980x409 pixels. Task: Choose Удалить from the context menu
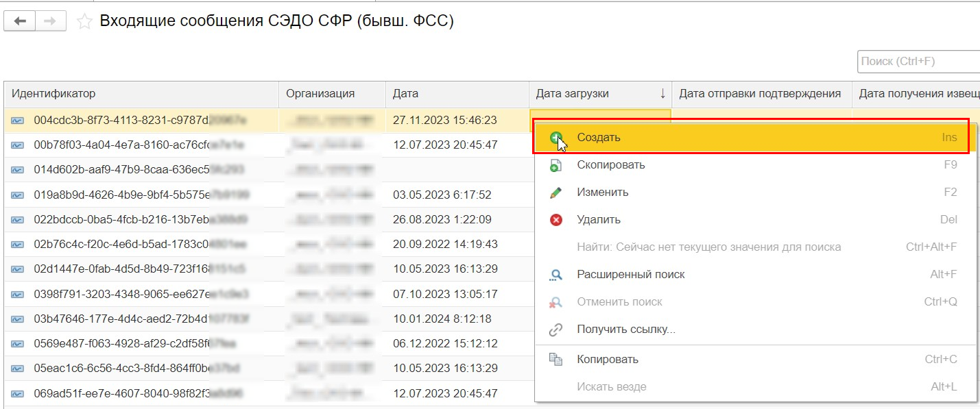coord(599,220)
